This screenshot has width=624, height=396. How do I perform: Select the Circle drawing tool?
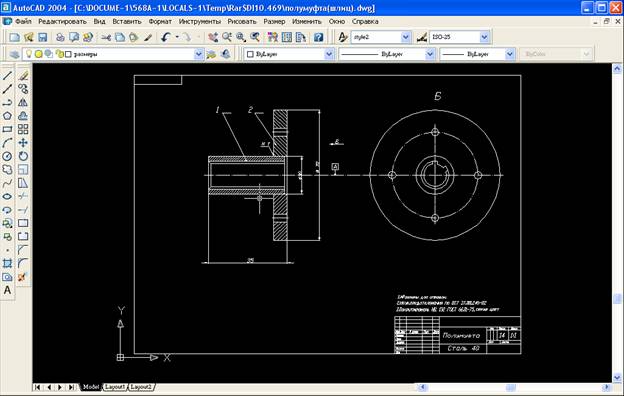tap(7, 156)
